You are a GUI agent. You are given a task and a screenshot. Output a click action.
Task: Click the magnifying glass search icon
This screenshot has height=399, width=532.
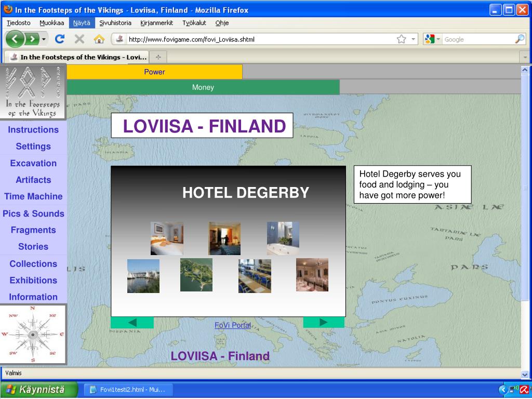(x=520, y=39)
